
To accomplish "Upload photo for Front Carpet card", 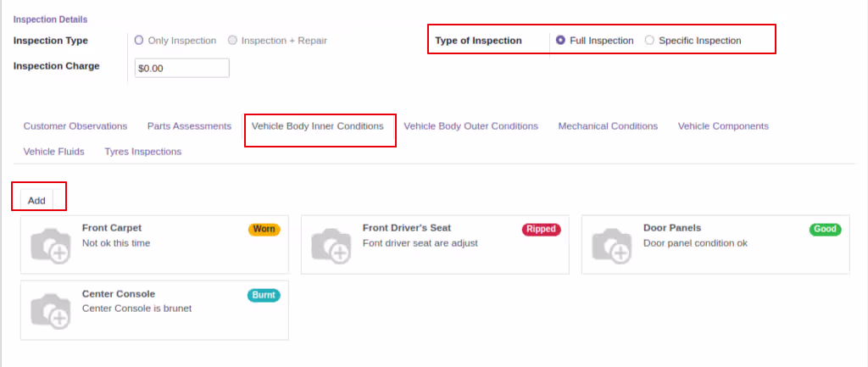I will tap(51, 245).
